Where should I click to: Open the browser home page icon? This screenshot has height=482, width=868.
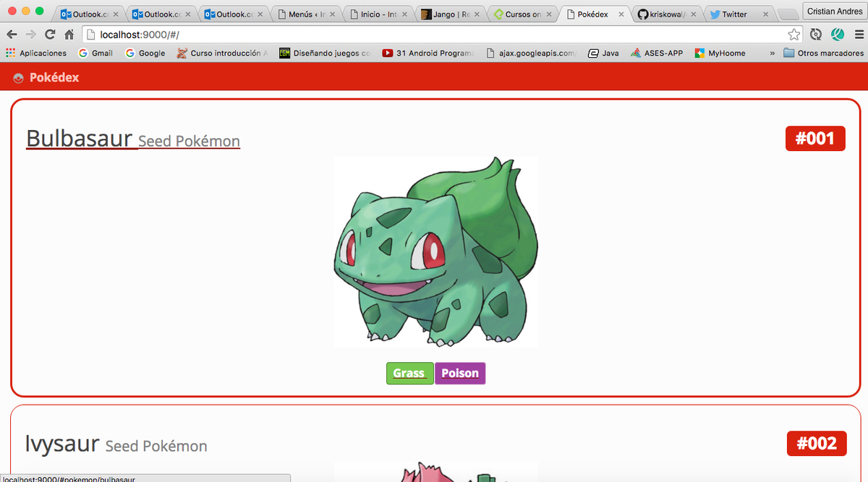coord(69,34)
